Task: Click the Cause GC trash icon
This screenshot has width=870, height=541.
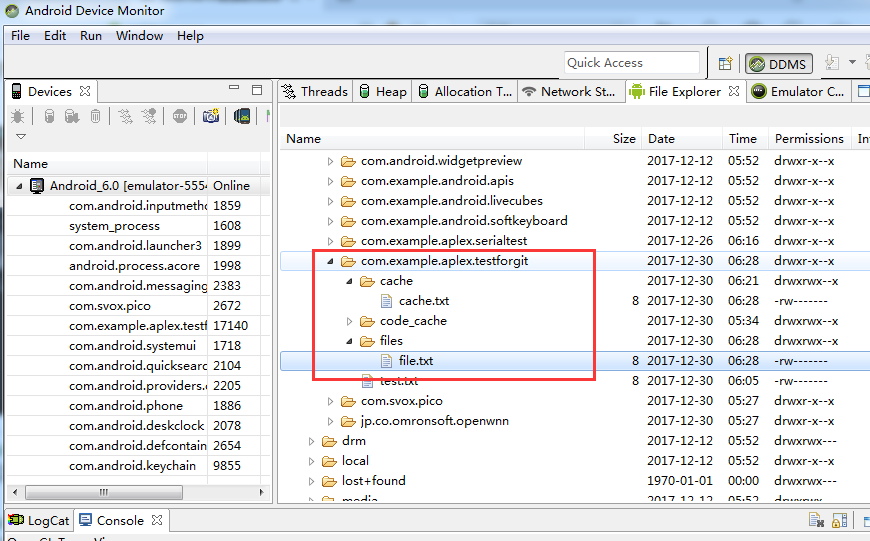Action: pyautogui.click(x=95, y=116)
